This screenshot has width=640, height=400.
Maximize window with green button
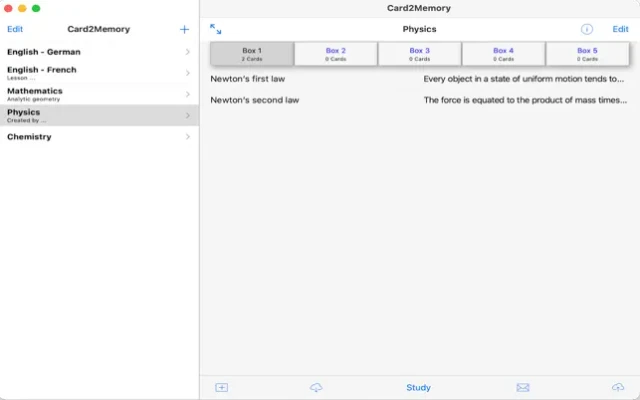(36, 8)
